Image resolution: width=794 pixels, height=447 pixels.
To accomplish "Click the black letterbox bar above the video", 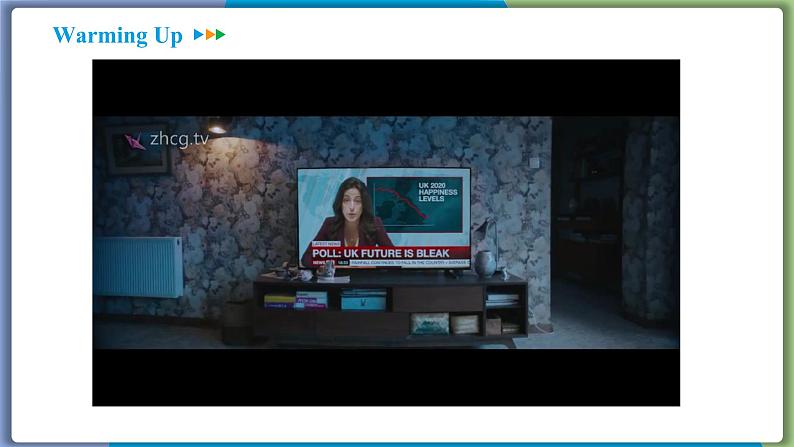I will pyautogui.click(x=385, y=87).
